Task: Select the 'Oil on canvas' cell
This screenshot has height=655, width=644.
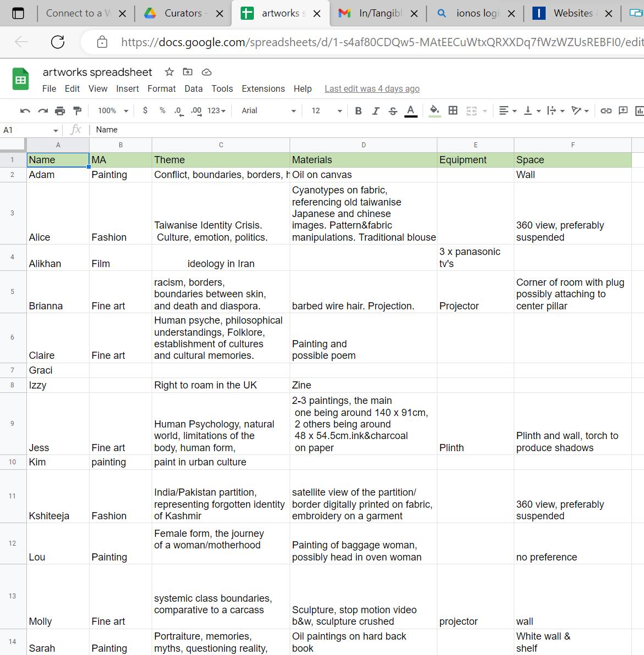Action: 363,175
